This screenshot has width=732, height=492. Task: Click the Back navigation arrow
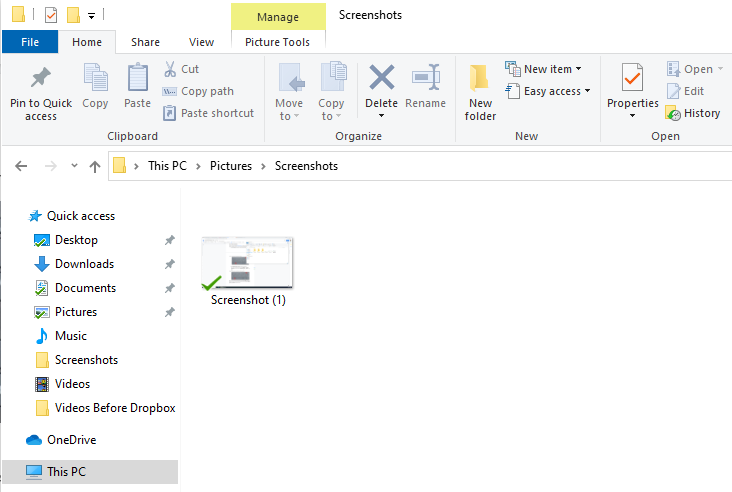click(x=21, y=166)
